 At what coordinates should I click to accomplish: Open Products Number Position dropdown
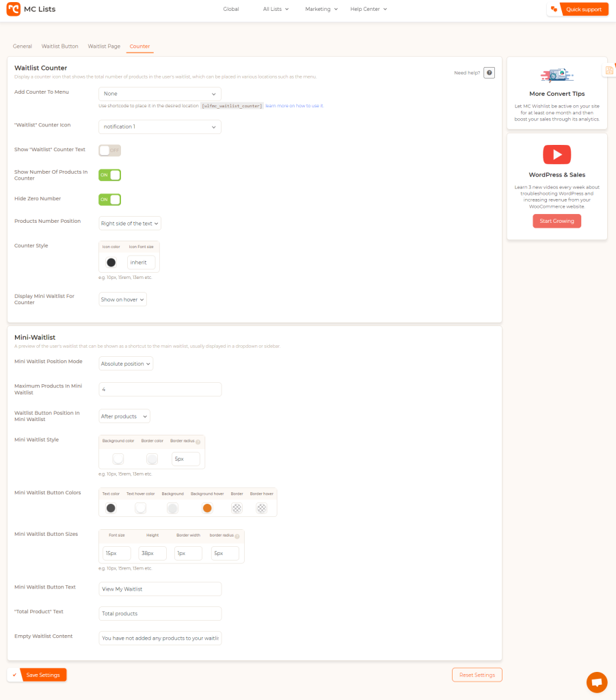[x=130, y=224]
